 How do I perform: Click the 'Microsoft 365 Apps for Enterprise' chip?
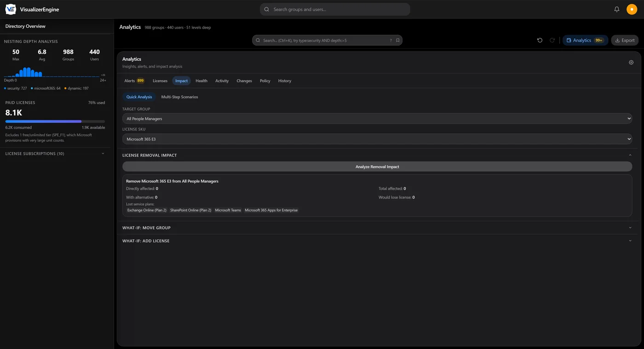[271, 210]
